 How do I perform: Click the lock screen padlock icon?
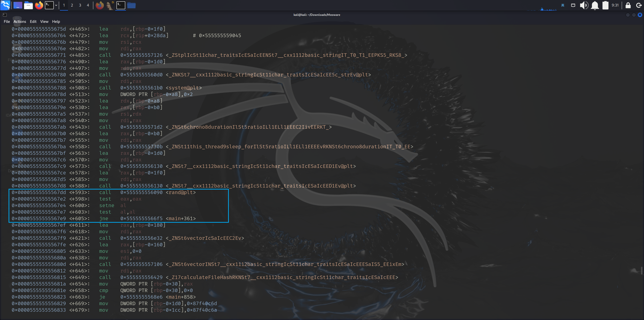coord(628,5)
